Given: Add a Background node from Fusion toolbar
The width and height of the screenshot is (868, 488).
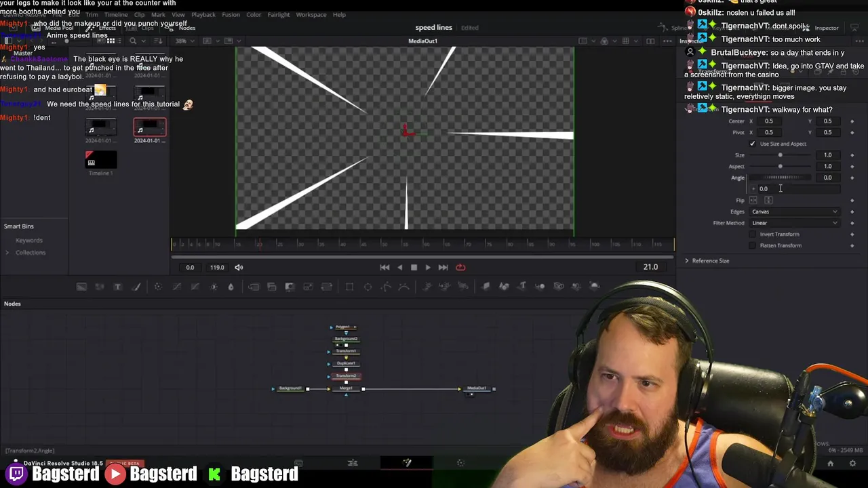Looking at the screenshot, I should (81, 287).
